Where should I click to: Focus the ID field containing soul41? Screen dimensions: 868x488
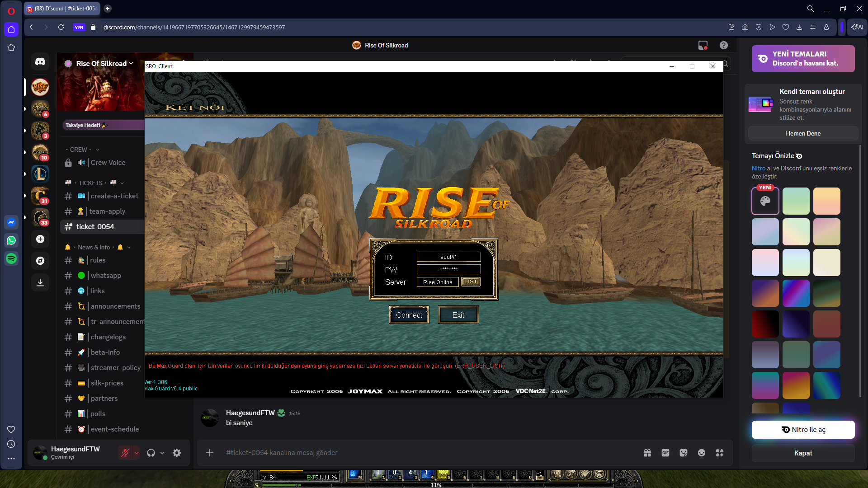tap(448, 257)
